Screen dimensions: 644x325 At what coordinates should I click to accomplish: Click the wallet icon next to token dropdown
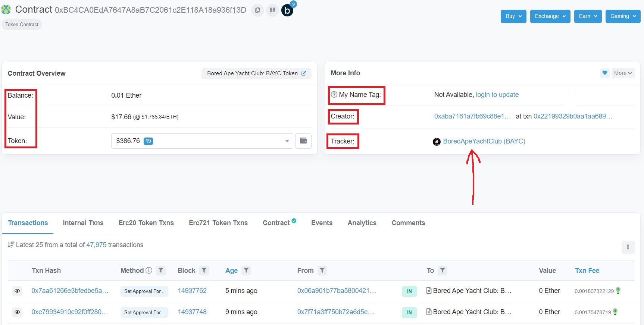point(303,141)
